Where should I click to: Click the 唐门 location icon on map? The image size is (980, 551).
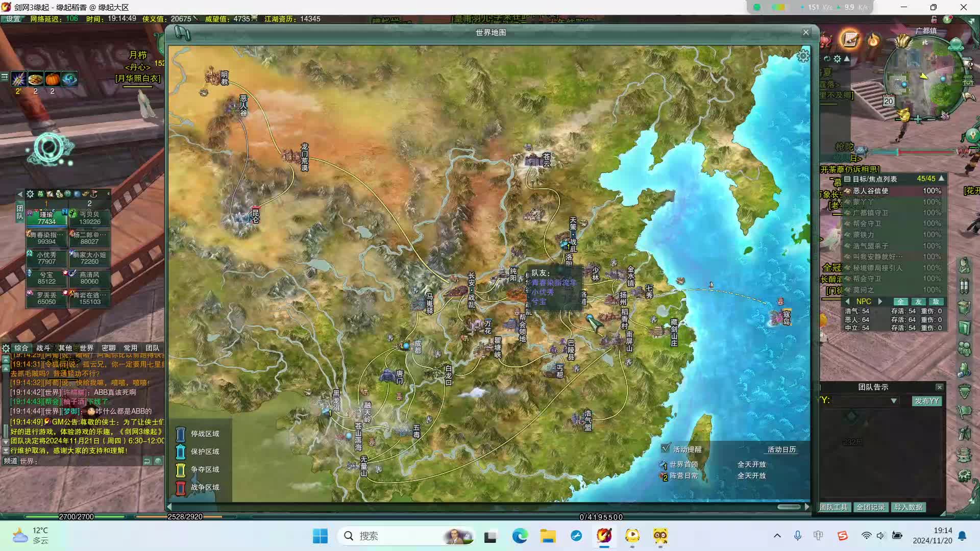pos(387,376)
